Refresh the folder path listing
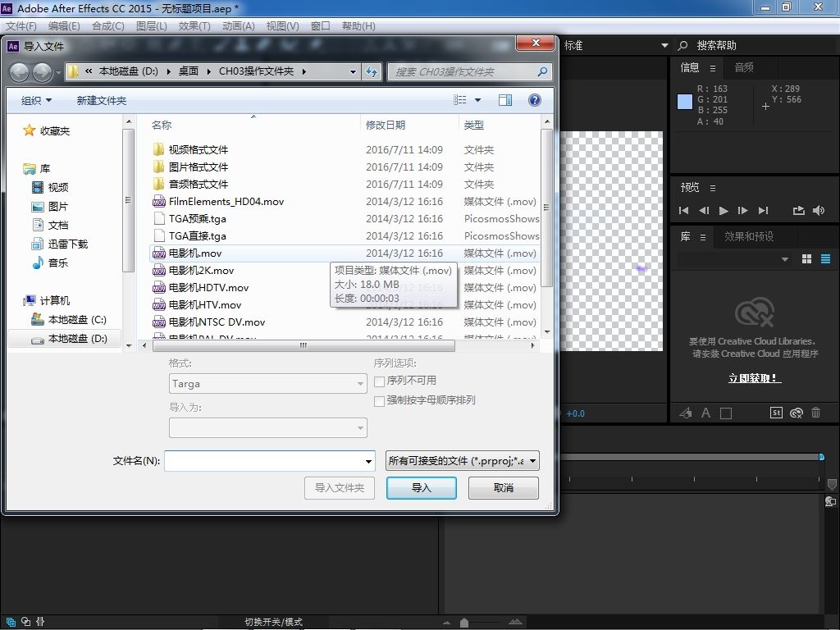 372,71
